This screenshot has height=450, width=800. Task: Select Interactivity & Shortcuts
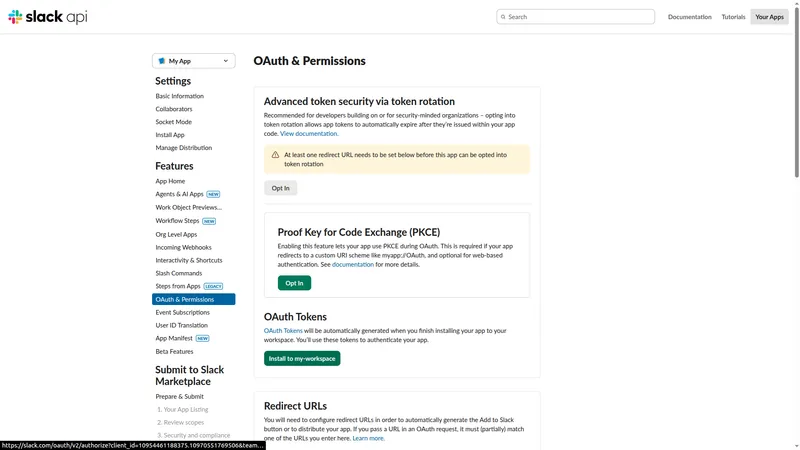point(189,260)
